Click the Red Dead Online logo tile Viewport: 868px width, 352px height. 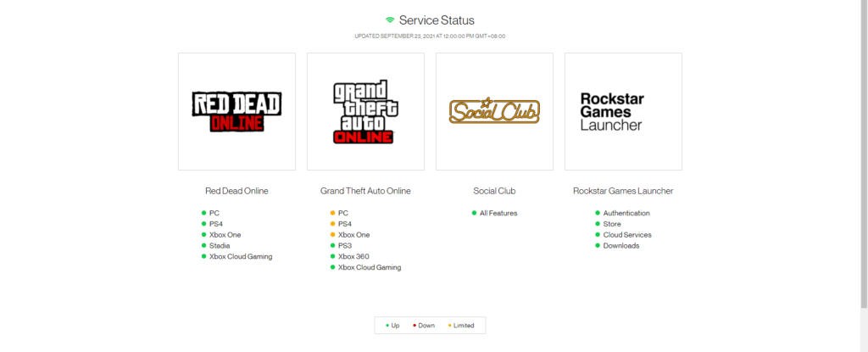coord(236,111)
